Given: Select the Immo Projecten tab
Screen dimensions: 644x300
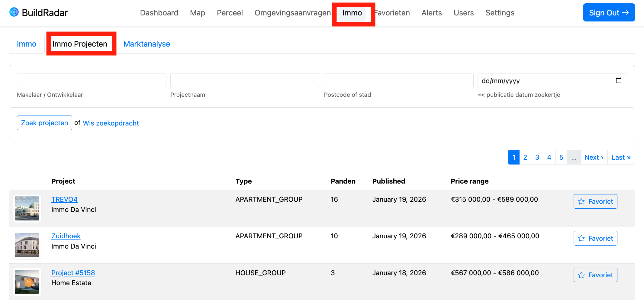Looking at the screenshot, I should pyautogui.click(x=80, y=44).
